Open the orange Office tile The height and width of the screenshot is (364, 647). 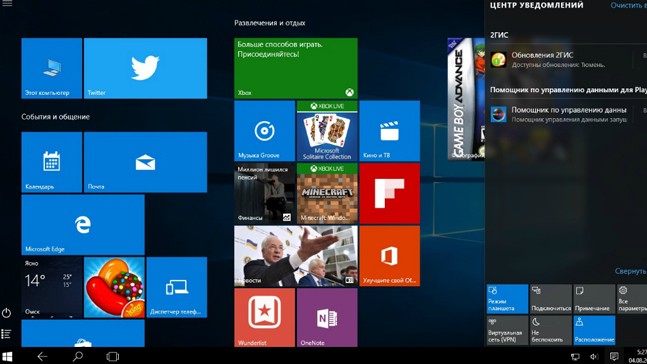390,256
